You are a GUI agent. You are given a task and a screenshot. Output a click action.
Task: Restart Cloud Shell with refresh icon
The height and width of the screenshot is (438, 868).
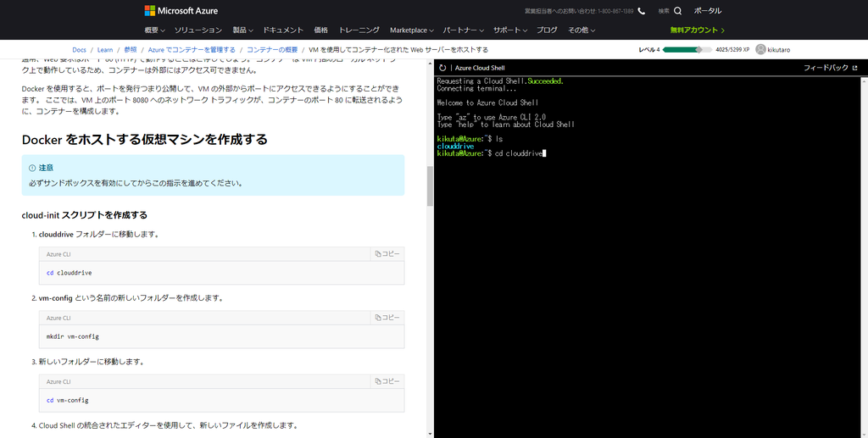[442, 68]
